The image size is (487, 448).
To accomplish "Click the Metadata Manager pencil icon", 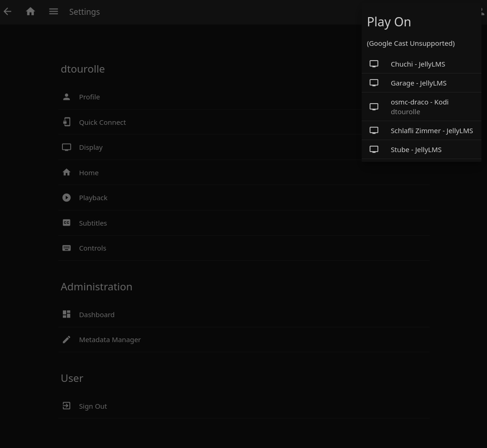I will 66,339.
